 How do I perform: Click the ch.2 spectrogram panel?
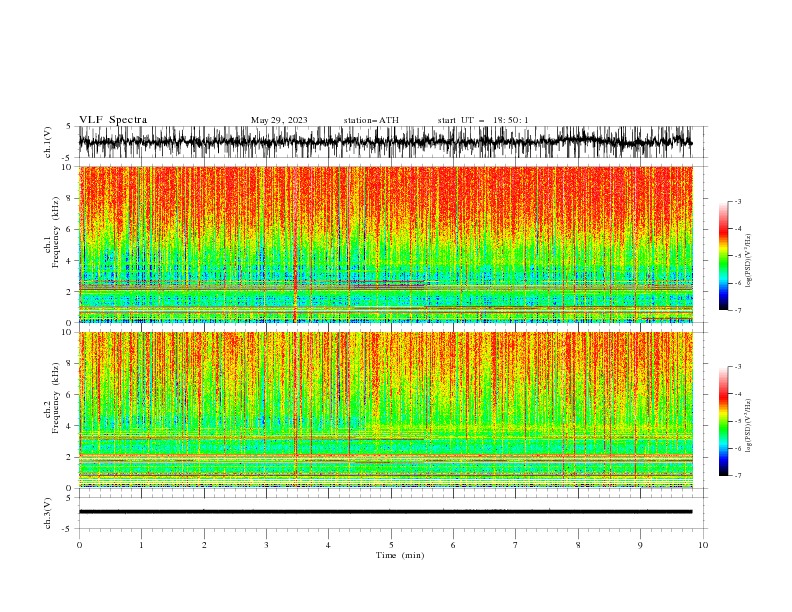[x=385, y=410]
